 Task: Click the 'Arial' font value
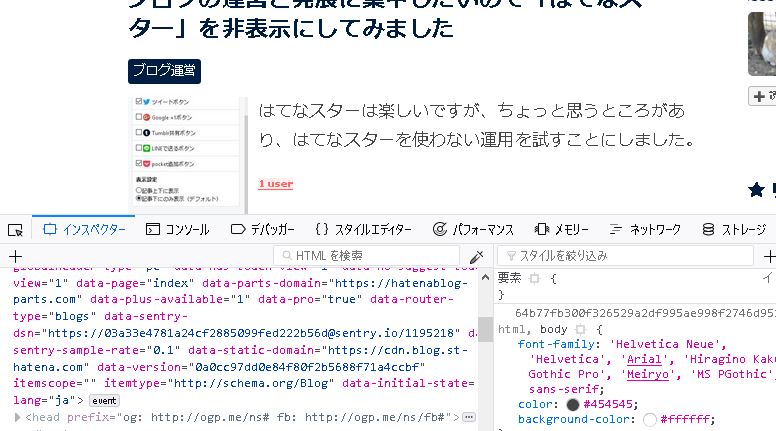644,360
